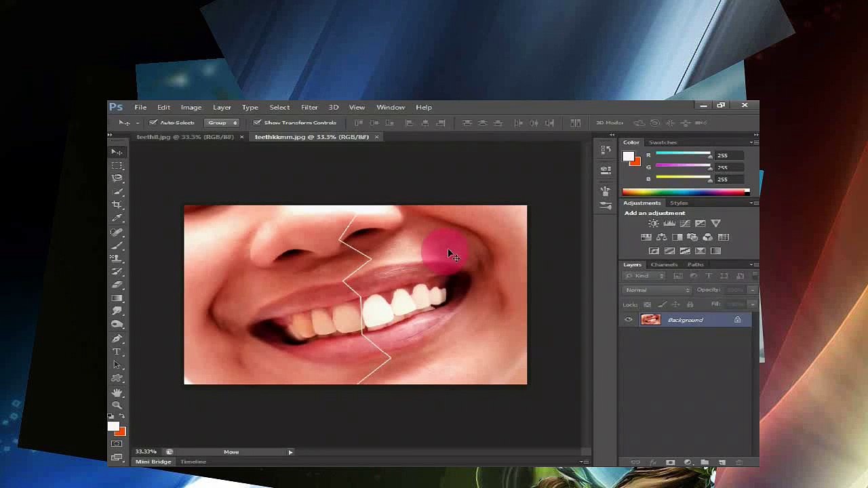Click the zoom percentage field 33.33%

[x=146, y=451]
